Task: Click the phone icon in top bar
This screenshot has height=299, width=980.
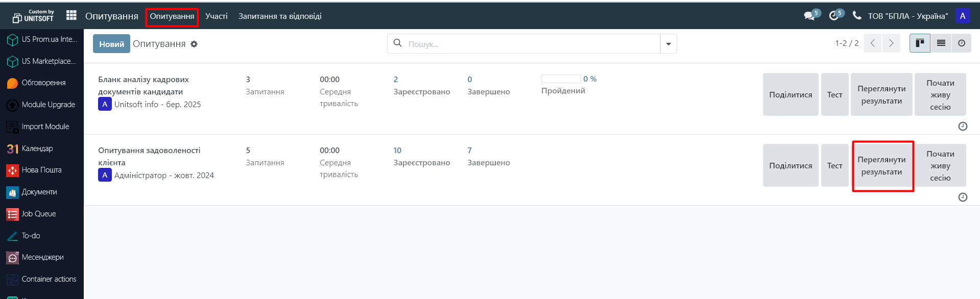Action: coord(857,15)
